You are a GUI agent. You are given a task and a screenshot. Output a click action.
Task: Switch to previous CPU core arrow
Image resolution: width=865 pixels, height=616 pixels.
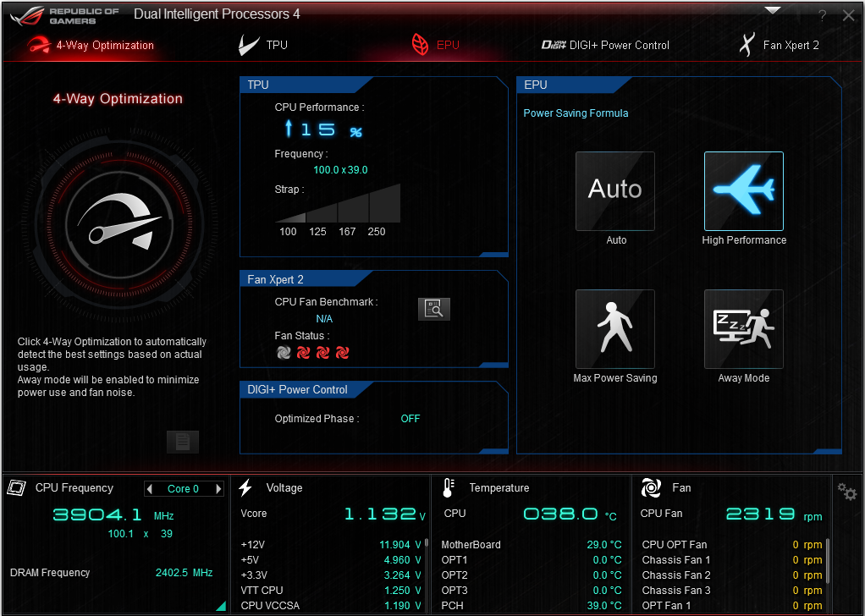(x=150, y=489)
